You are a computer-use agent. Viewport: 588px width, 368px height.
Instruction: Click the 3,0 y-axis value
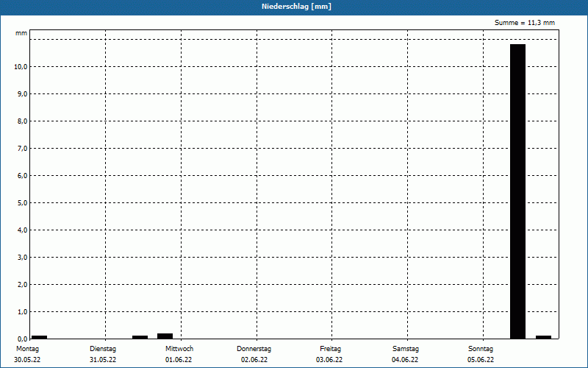(x=22, y=257)
